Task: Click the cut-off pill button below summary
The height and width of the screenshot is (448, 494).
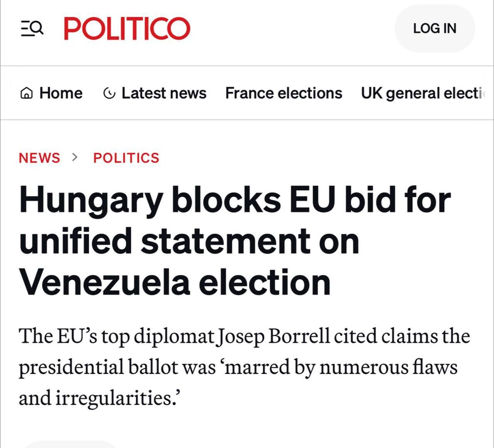Action: tap(71, 445)
